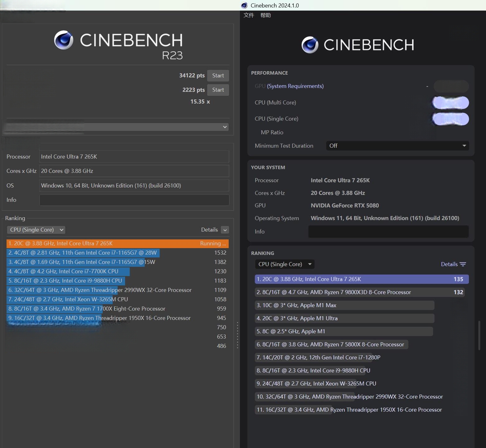Open the R23 CPU (Single Core) ranking dropdown
This screenshot has width=486, height=448.
[36, 230]
